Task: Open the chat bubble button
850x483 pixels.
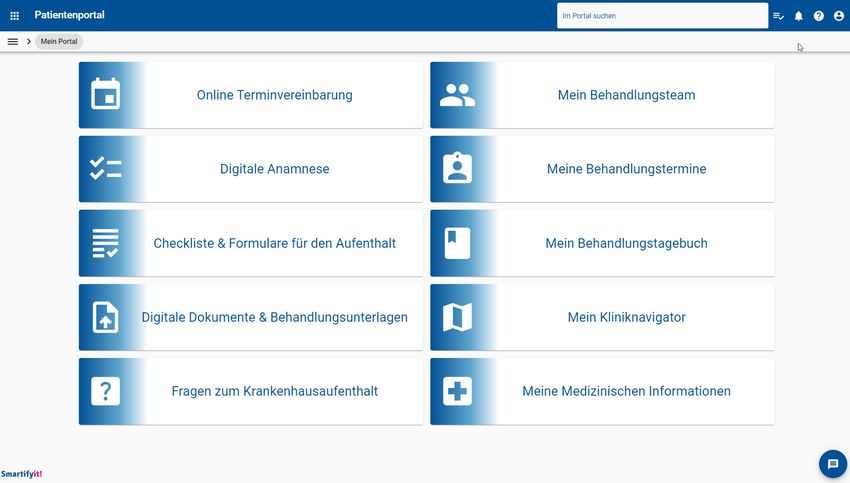Action: [x=832, y=464]
